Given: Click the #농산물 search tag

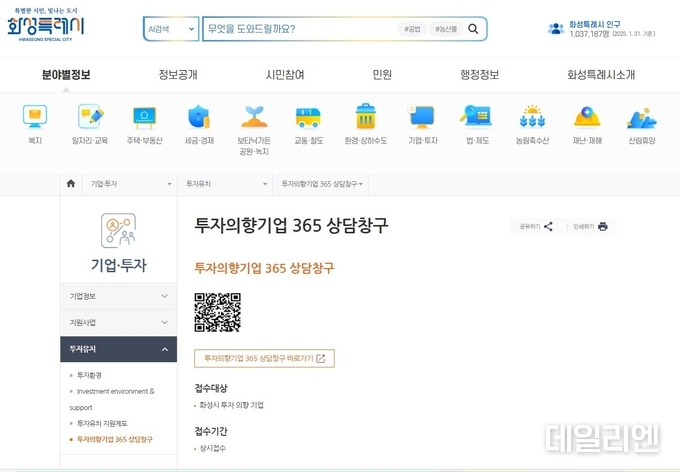Looking at the screenshot, I should tap(446, 29).
